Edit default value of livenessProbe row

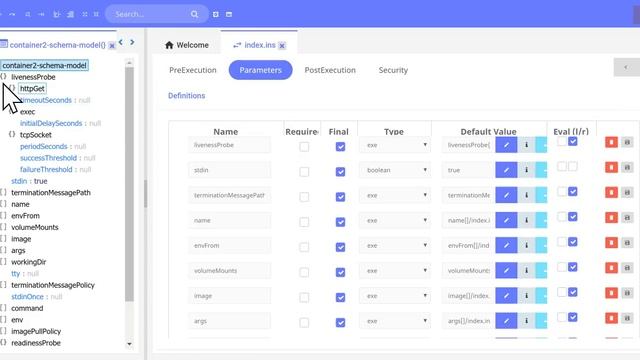[506, 145]
